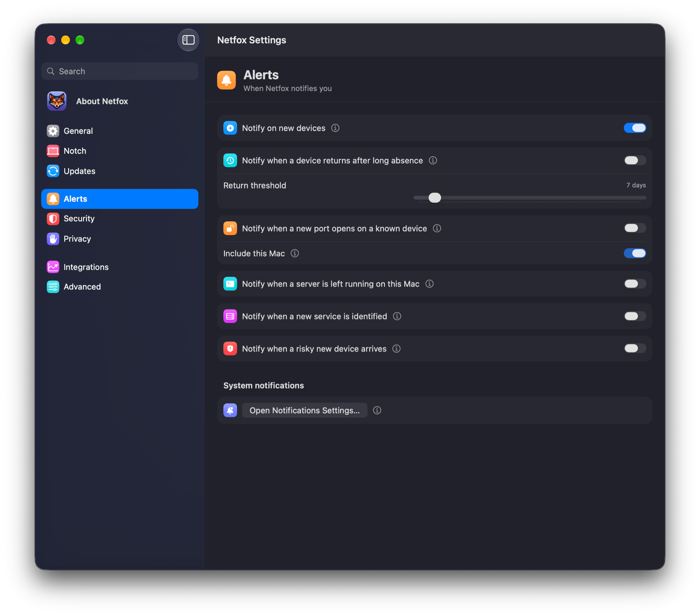Viewport: 700px width, 616px height.
Task: Go to General settings
Action: (x=120, y=131)
